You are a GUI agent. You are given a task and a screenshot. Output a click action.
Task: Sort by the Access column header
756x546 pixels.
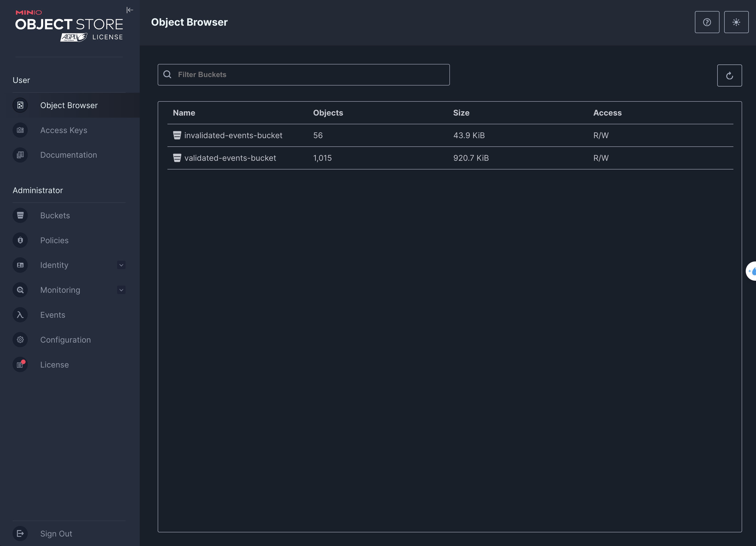pos(607,113)
